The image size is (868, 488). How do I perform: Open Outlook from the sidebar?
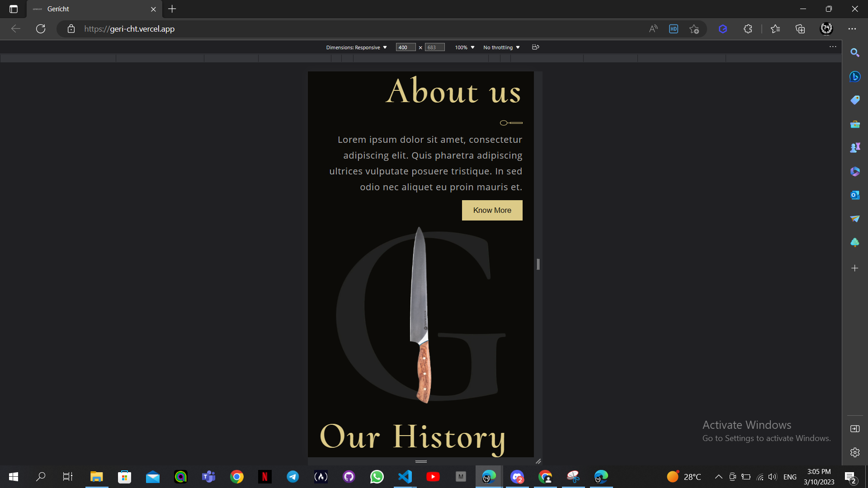click(855, 195)
